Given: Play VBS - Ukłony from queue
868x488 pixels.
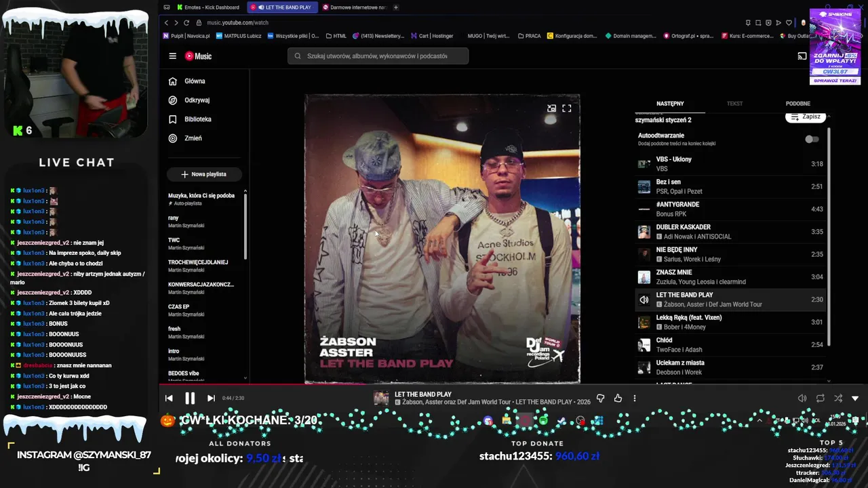Looking at the screenshot, I should pos(730,164).
